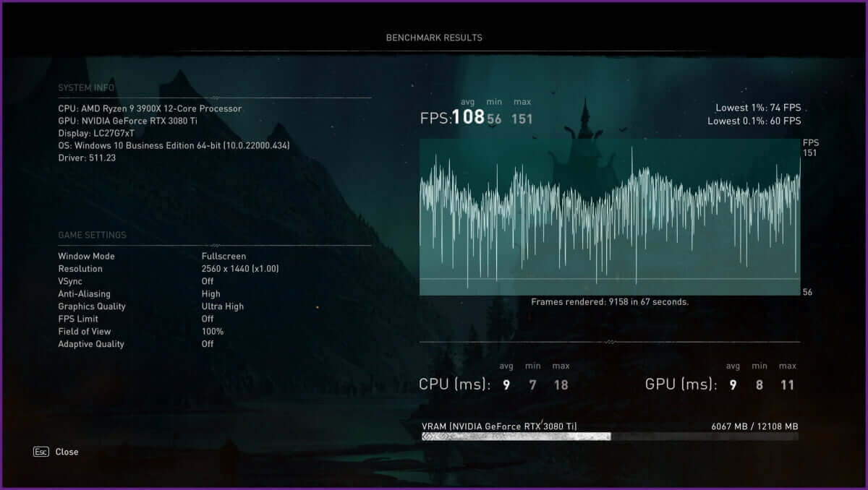The image size is (868, 490).
Task: Click the CPU (ms) label
Action: [x=454, y=384]
